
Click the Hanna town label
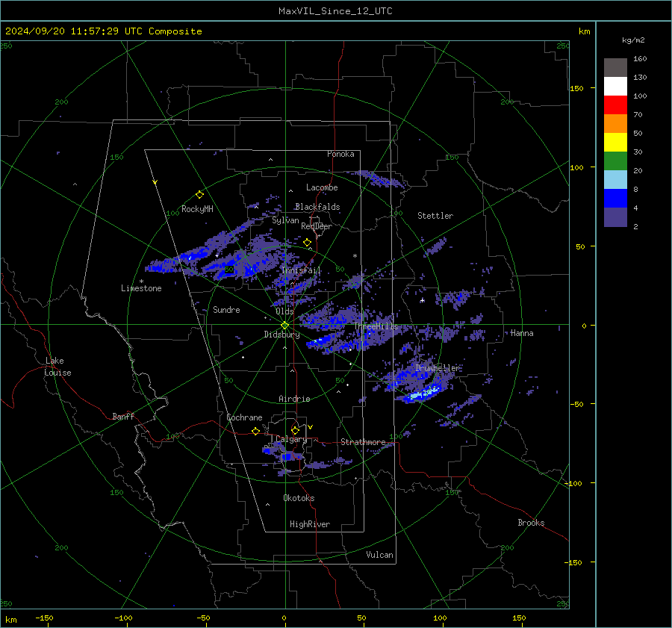(522, 333)
